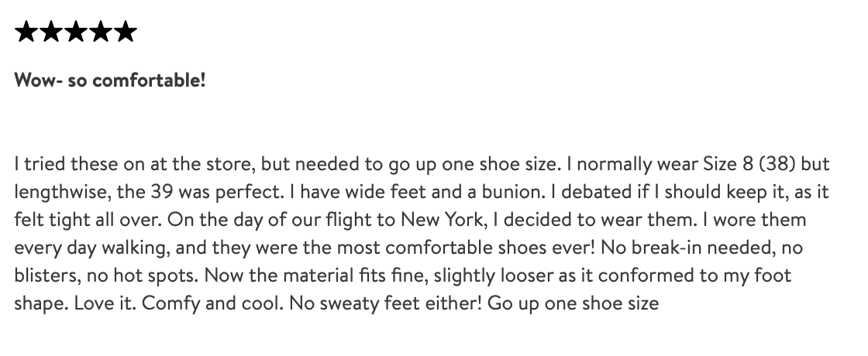Click the third, middle rating star
This screenshot has width=868, height=356.
[x=76, y=33]
